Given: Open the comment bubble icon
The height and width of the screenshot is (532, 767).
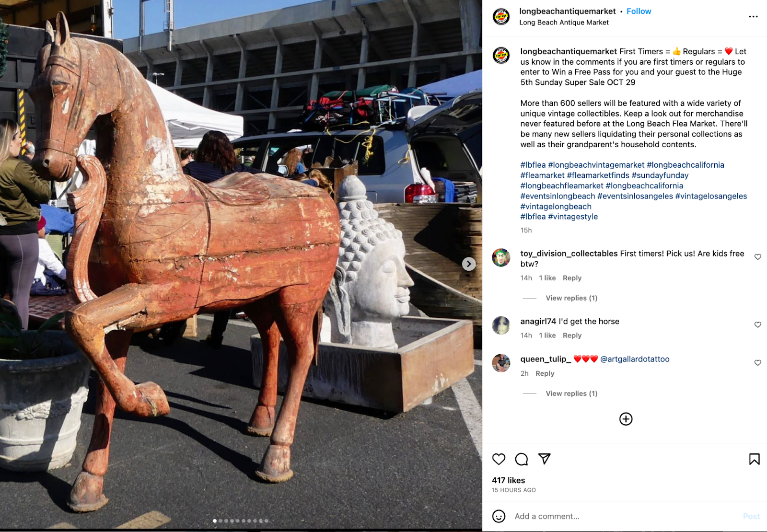Looking at the screenshot, I should 521,459.
